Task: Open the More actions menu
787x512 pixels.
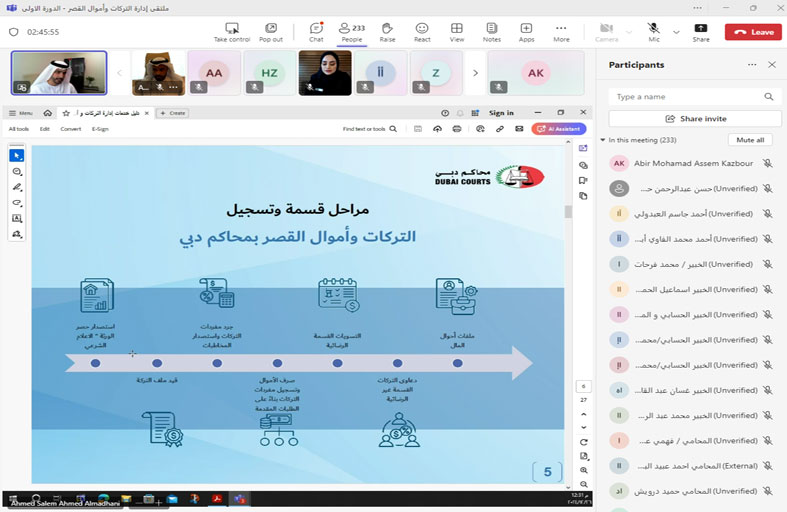Action: (x=561, y=30)
